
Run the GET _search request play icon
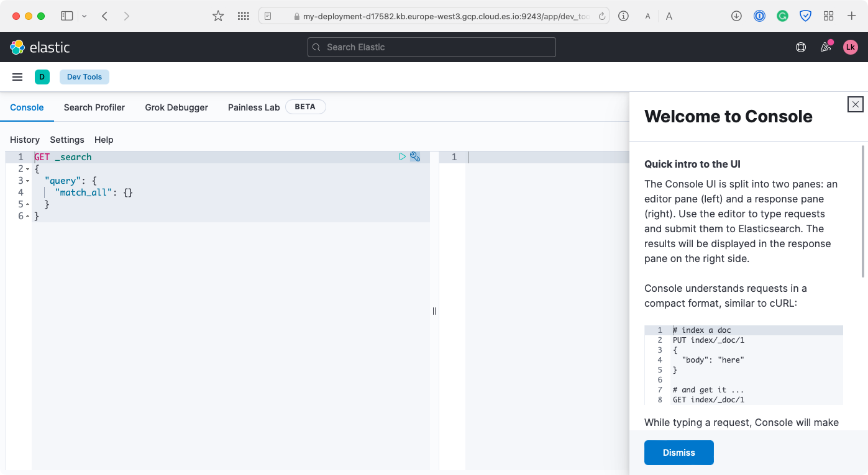coord(402,157)
